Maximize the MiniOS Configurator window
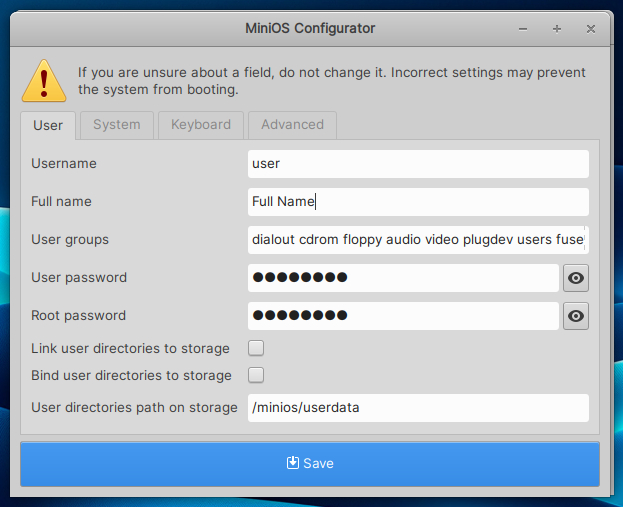 (x=557, y=29)
